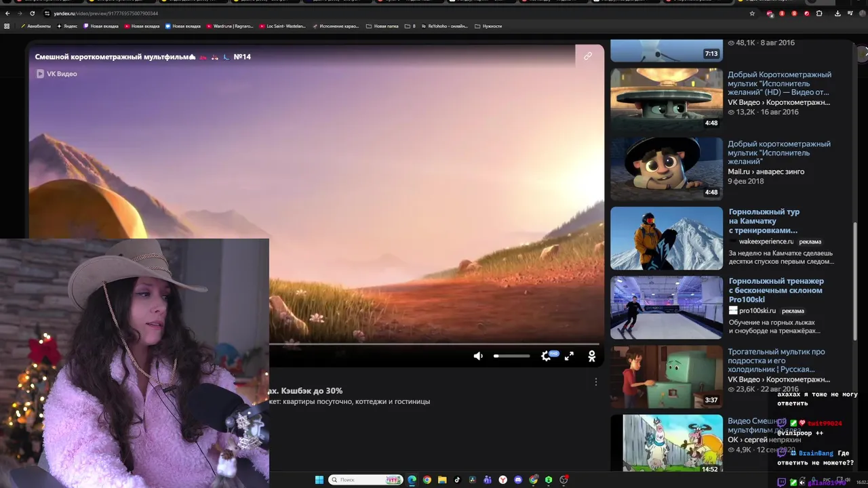Reload the page
The image size is (868, 488).
tap(32, 13)
